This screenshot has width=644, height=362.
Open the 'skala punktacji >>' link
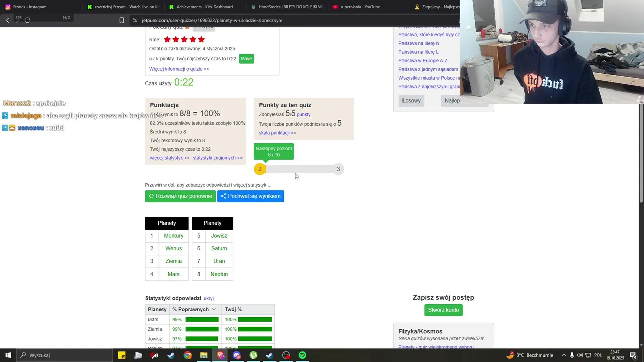(277, 133)
